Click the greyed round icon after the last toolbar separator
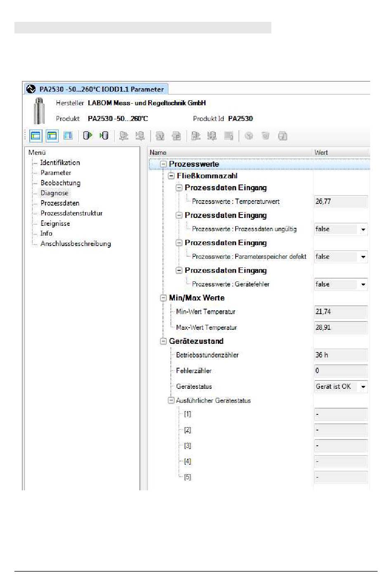The image size is (392, 577). click(249, 136)
